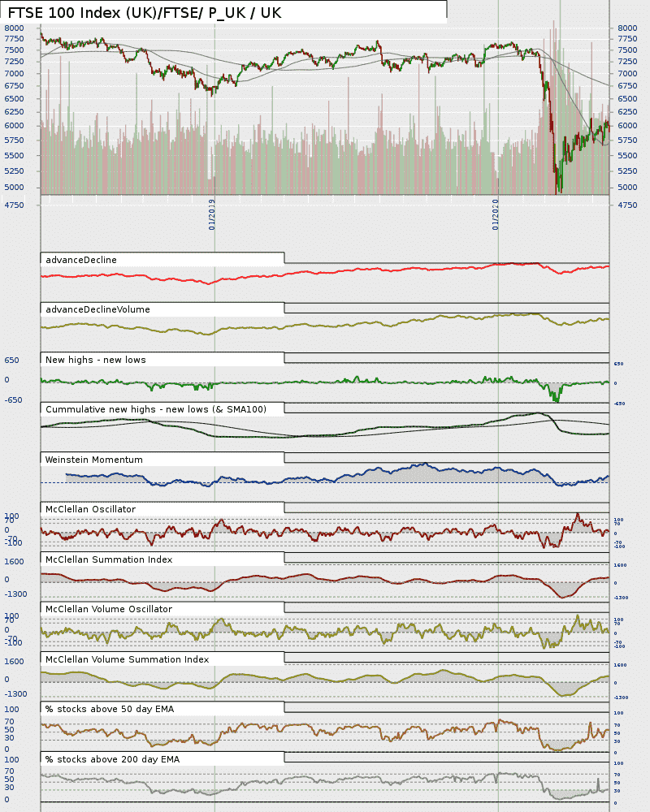Select the advanceDecline panel label
The width and height of the screenshot is (650, 812).
81,260
